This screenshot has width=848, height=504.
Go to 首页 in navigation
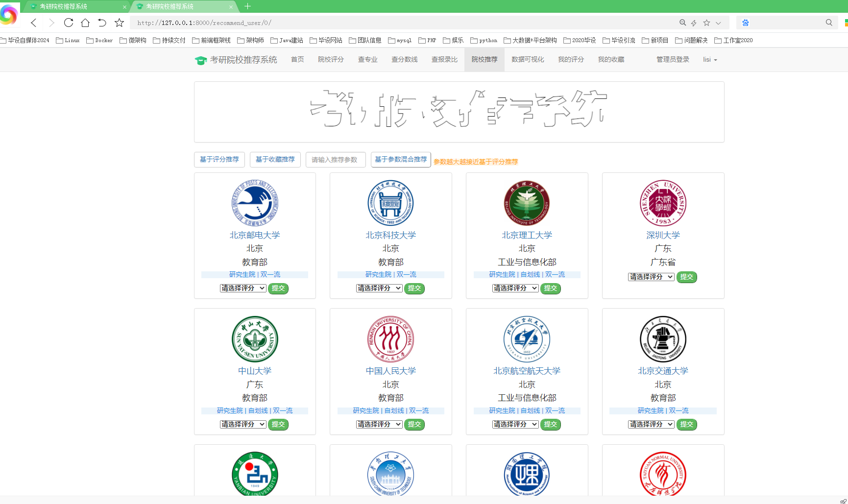[297, 60]
